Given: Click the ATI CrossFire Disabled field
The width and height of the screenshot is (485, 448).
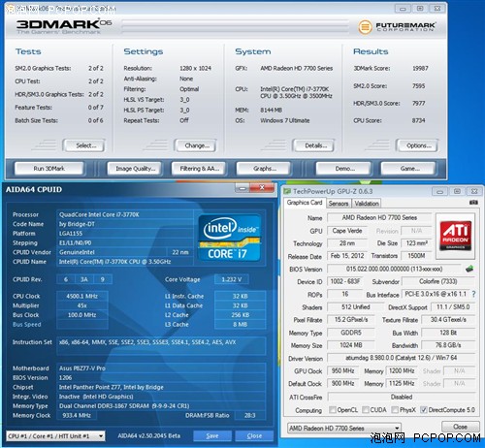Looking at the screenshot, I should (x=401, y=397).
